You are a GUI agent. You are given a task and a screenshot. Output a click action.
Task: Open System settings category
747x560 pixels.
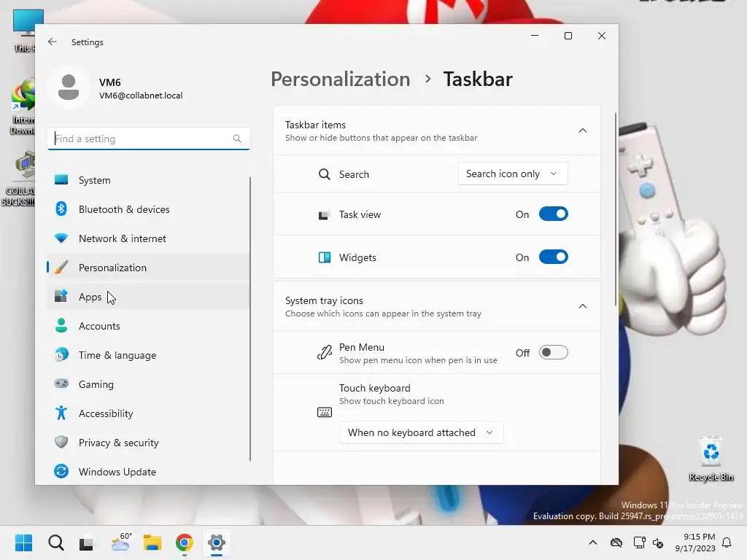[149, 180]
